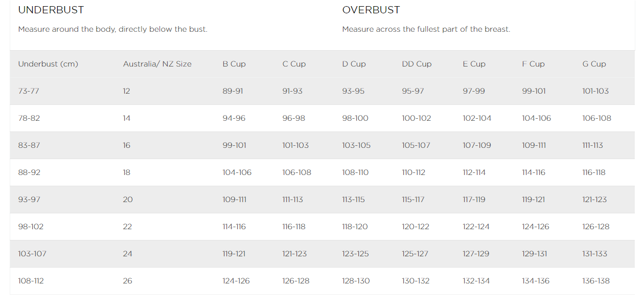Click the DD Cup value for size 20
Image resolution: width=644 pixels, height=308 pixels.
[413, 200]
